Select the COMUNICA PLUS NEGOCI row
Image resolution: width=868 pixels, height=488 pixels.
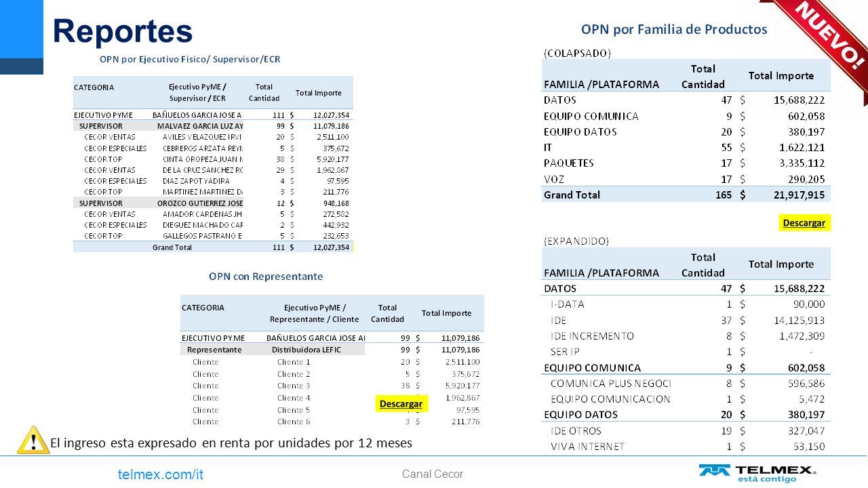(x=686, y=384)
